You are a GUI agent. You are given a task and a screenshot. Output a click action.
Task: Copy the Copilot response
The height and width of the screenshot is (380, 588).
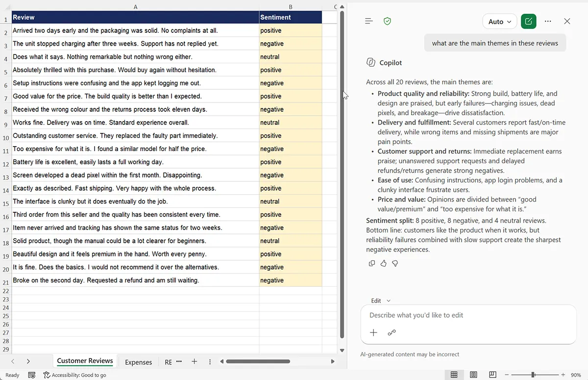[x=372, y=263]
